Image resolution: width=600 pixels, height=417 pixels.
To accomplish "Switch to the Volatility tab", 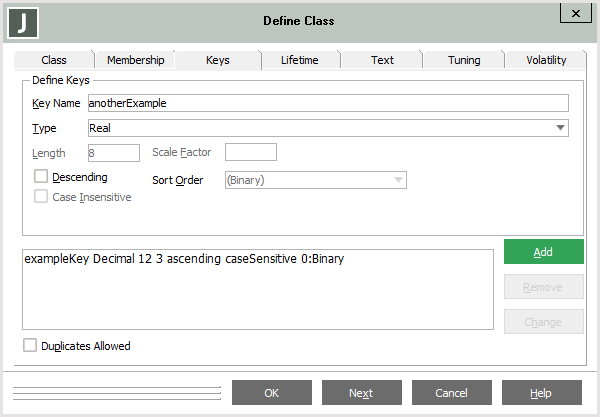I will tap(546, 60).
